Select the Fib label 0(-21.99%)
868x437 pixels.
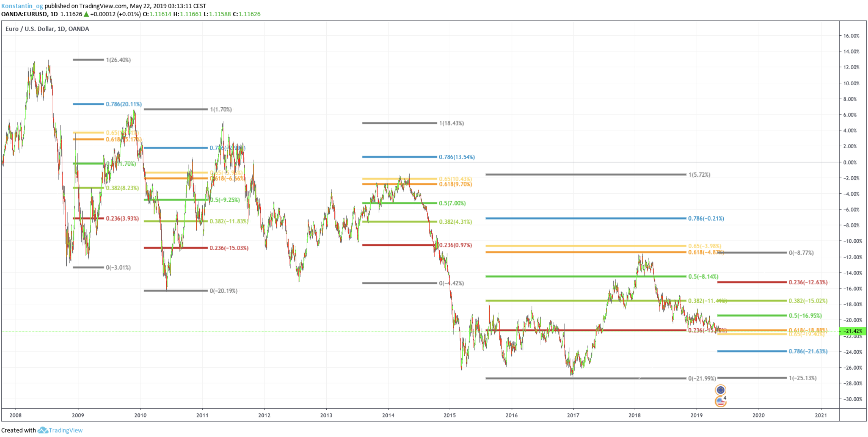tap(702, 379)
